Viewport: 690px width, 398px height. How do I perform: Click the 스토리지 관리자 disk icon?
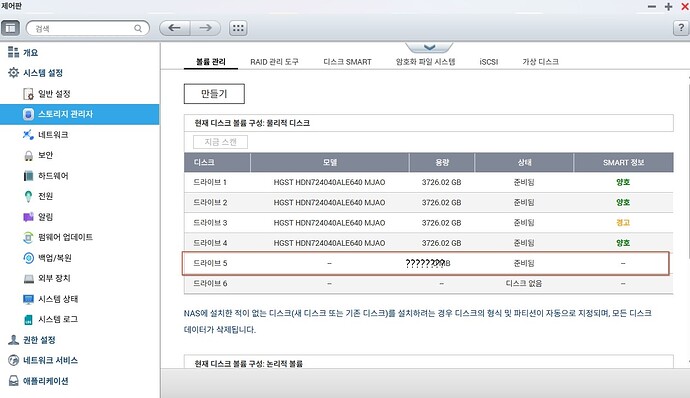pyautogui.click(x=28, y=114)
